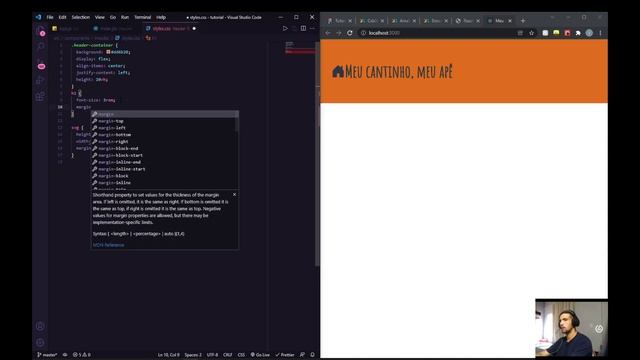
Task: Click the feedback icon in status bar
Action: click(x=302, y=355)
